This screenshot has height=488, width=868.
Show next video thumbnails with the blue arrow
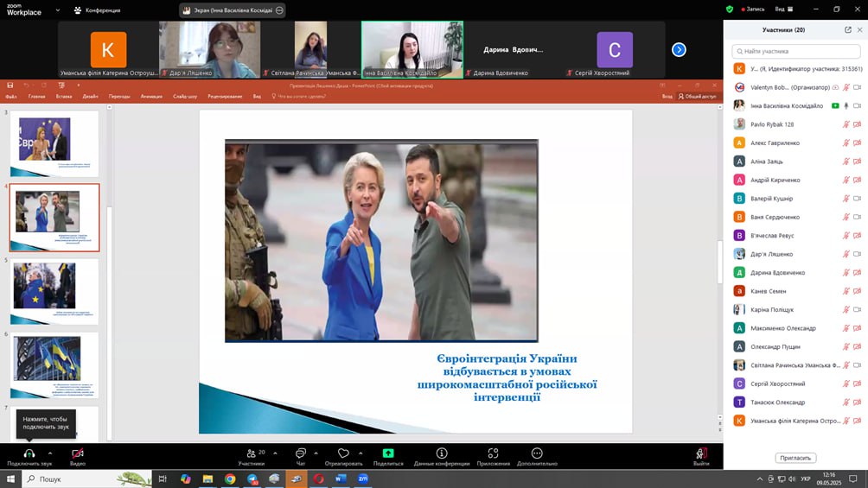coord(679,49)
